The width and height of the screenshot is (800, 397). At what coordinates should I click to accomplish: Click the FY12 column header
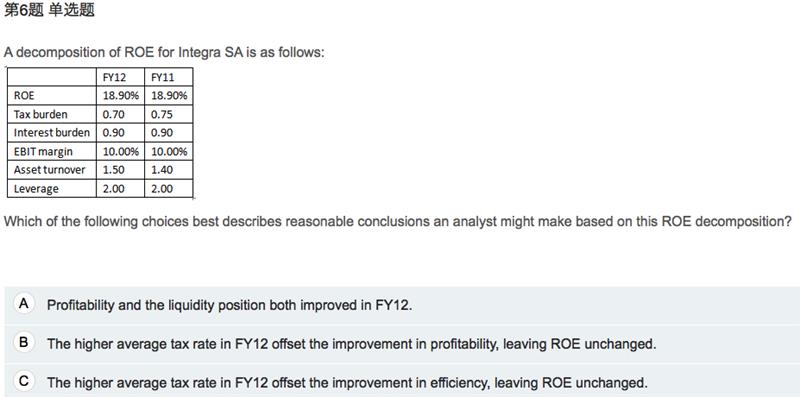coord(114,78)
